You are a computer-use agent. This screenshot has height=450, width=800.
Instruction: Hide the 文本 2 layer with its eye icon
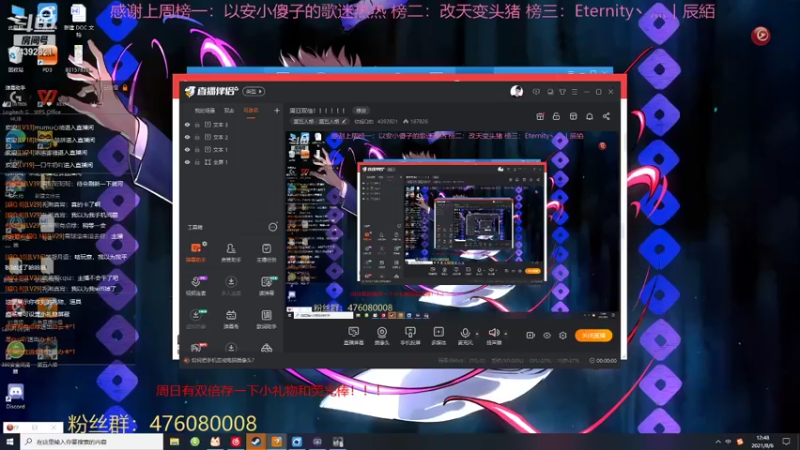(x=187, y=137)
